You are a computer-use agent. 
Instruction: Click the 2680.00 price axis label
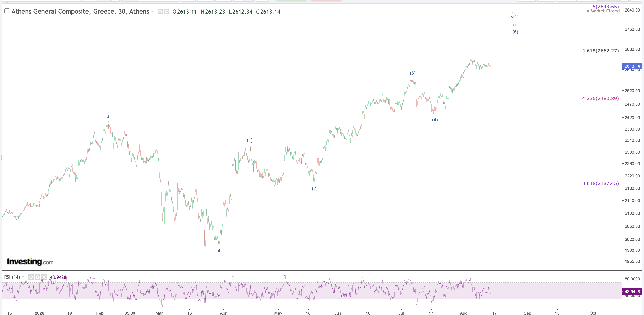tap(632, 49)
